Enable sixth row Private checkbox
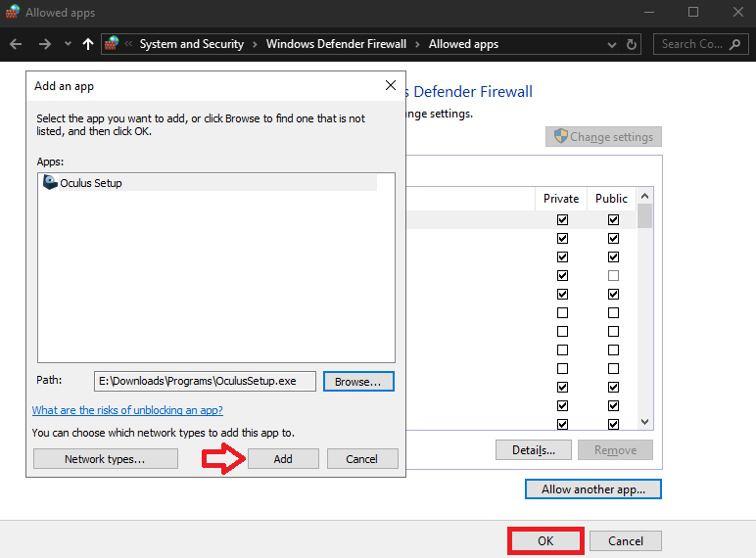 click(x=562, y=312)
